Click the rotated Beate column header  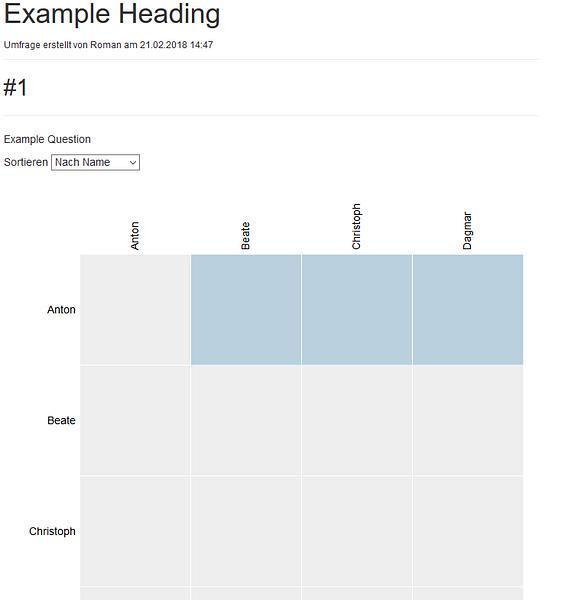[245, 236]
